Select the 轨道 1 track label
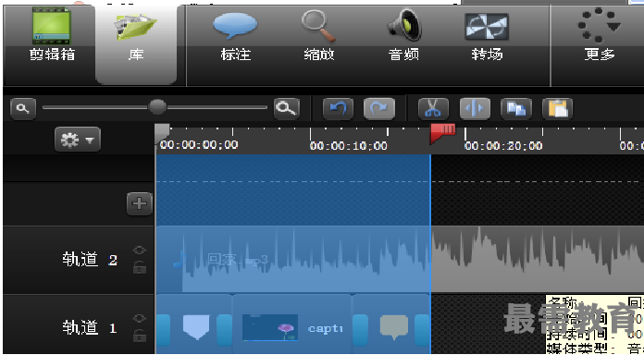The height and width of the screenshot is (355, 644). [90, 327]
